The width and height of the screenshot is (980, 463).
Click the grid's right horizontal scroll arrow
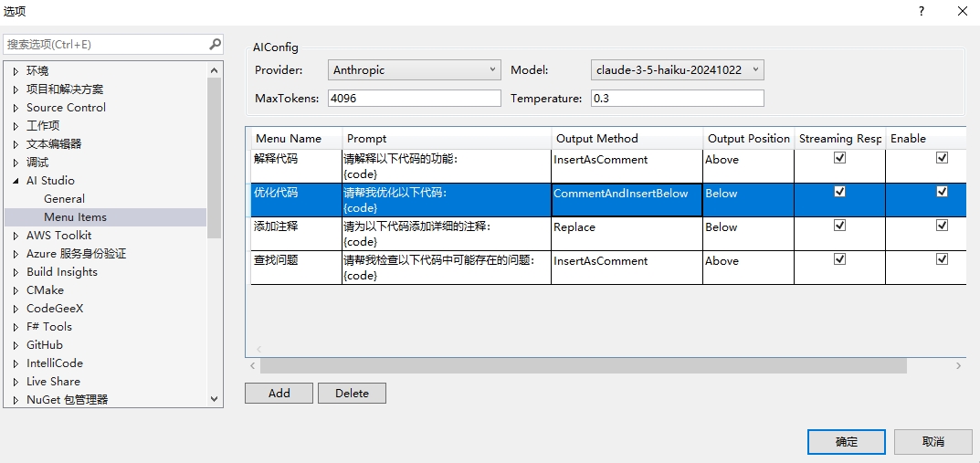958,365
